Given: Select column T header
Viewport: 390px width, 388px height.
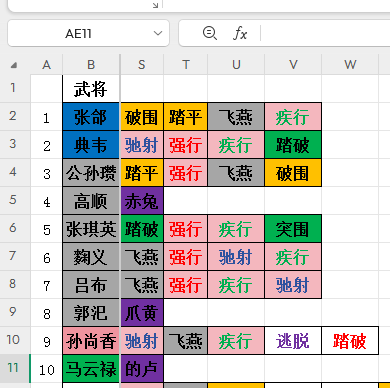Looking at the screenshot, I should click(x=186, y=65).
